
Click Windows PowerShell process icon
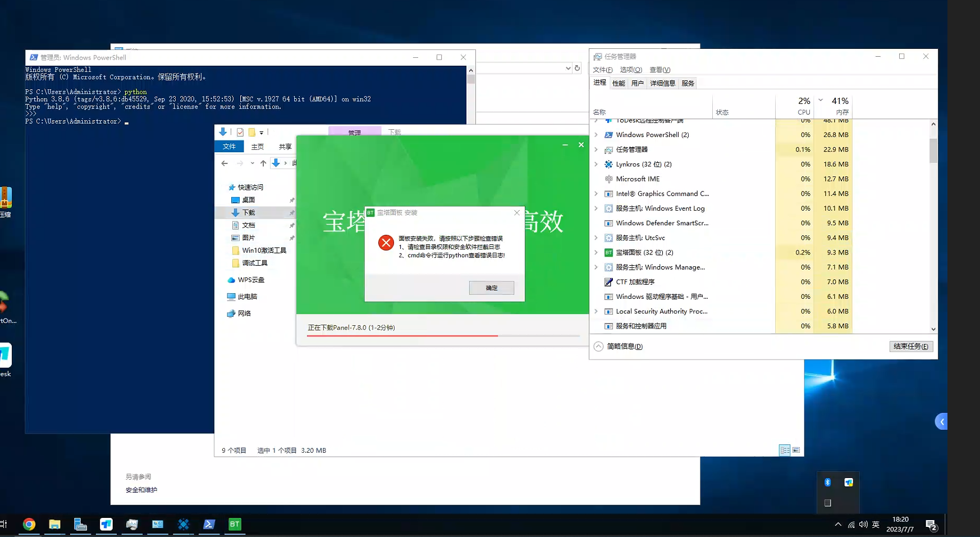608,135
